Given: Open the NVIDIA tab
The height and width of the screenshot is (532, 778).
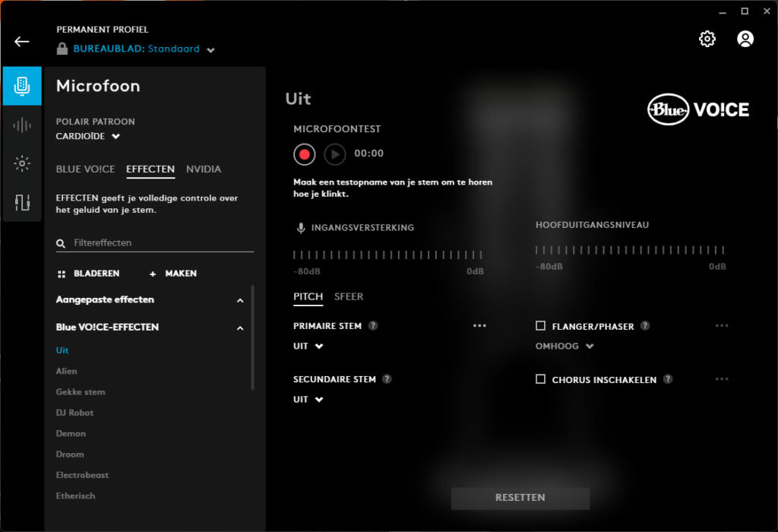Looking at the screenshot, I should click(x=204, y=169).
